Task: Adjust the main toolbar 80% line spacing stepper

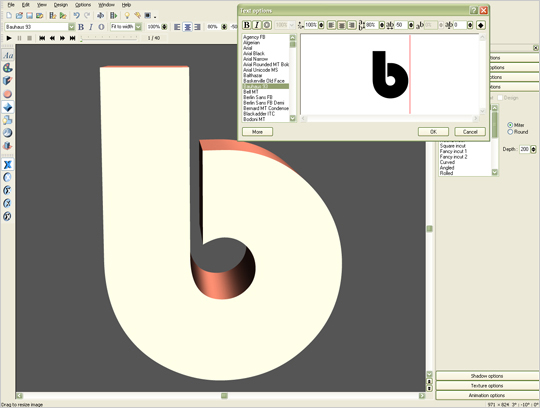Action: 224,27
